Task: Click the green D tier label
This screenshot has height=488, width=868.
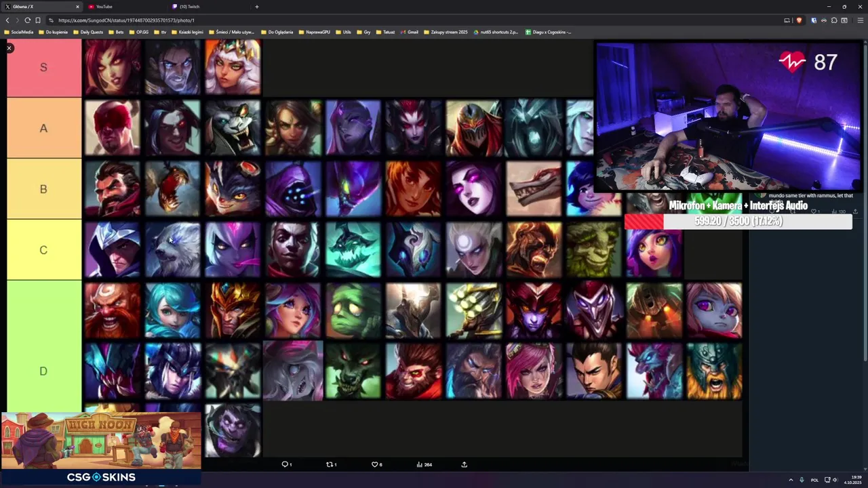Action: [44, 371]
